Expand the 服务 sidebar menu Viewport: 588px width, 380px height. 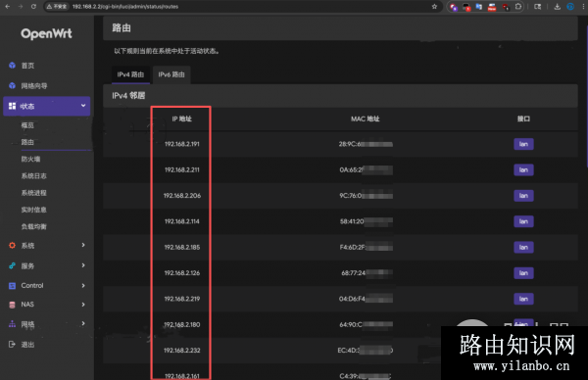pos(46,265)
